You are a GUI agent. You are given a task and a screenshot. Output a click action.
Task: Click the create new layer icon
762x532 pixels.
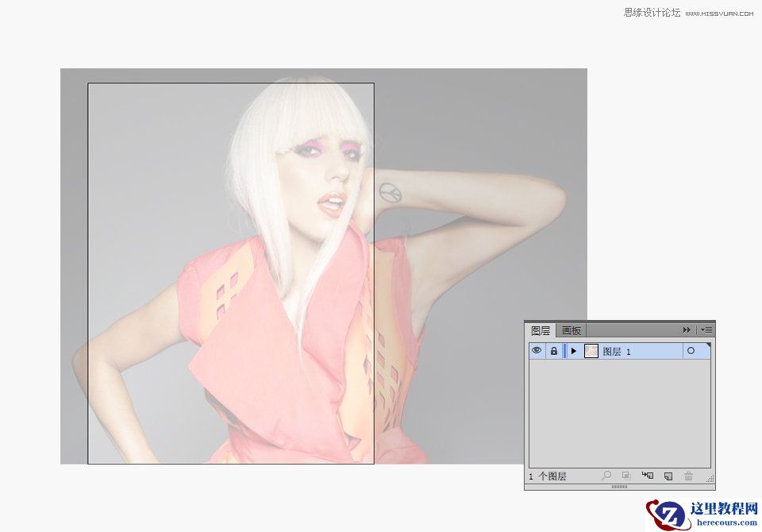(668, 476)
